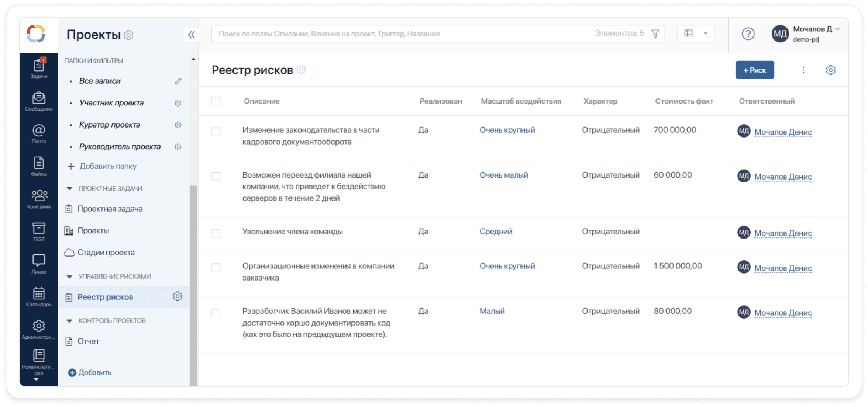Collapse the УПРАВЛЕНИЕ РИСКАМИ section
Screen dimensions: 868x407
(x=70, y=276)
